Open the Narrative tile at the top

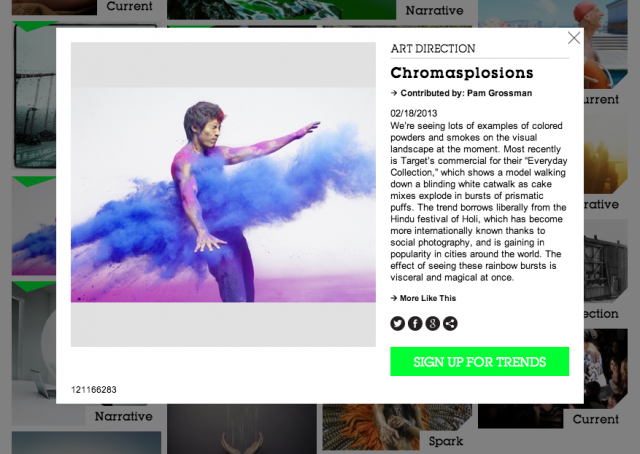pos(434,11)
